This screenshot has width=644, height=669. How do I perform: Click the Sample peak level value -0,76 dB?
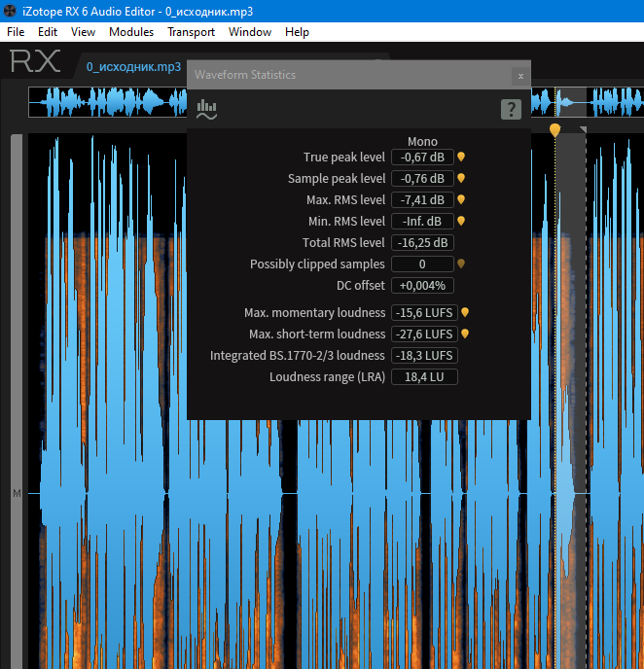pos(422,178)
